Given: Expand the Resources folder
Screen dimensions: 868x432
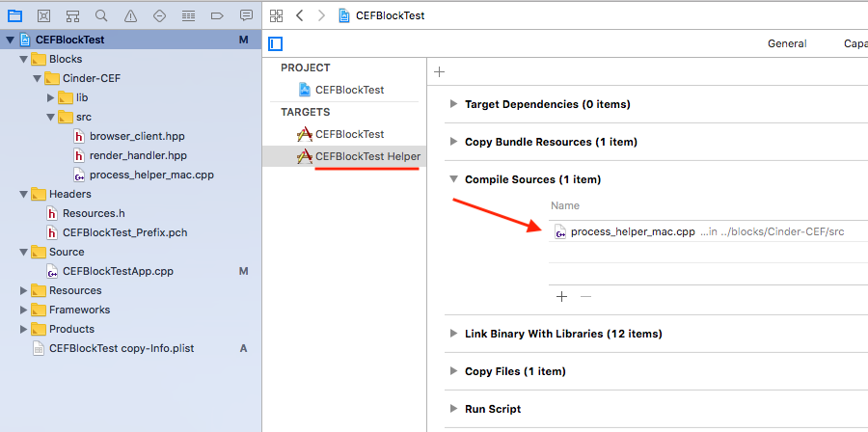Looking at the screenshot, I should tap(23, 290).
